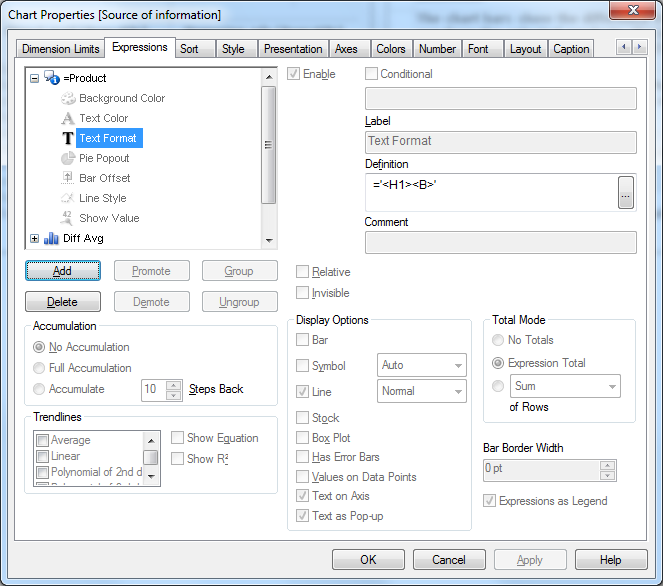Go to the Number tab
Image resolution: width=663 pixels, height=586 pixels.
pyautogui.click(x=437, y=49)
